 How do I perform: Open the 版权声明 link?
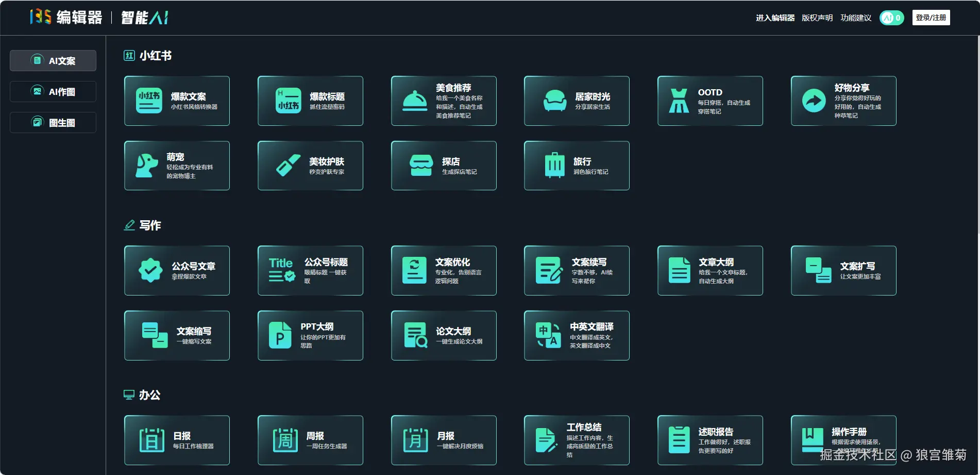pos(817,18)
